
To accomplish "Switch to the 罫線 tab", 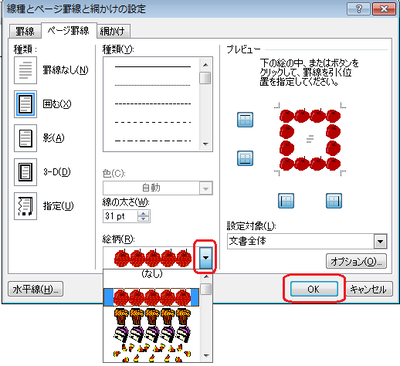I will click(25, 31).
